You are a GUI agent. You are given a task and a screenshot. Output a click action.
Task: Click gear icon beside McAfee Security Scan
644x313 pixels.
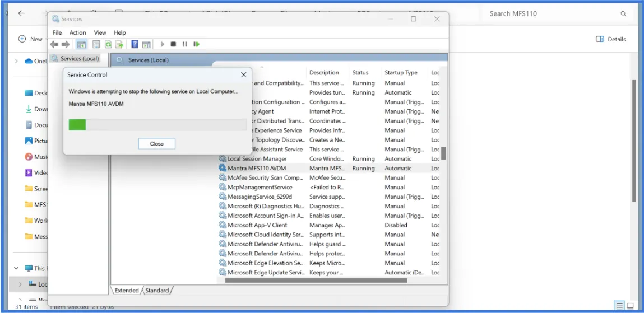223,177
